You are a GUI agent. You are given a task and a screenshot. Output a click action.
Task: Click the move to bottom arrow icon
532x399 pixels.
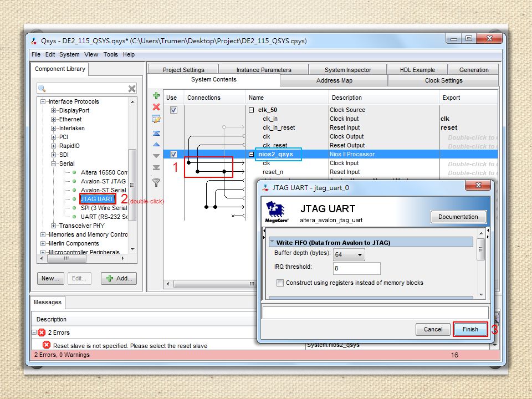point(156,167)
